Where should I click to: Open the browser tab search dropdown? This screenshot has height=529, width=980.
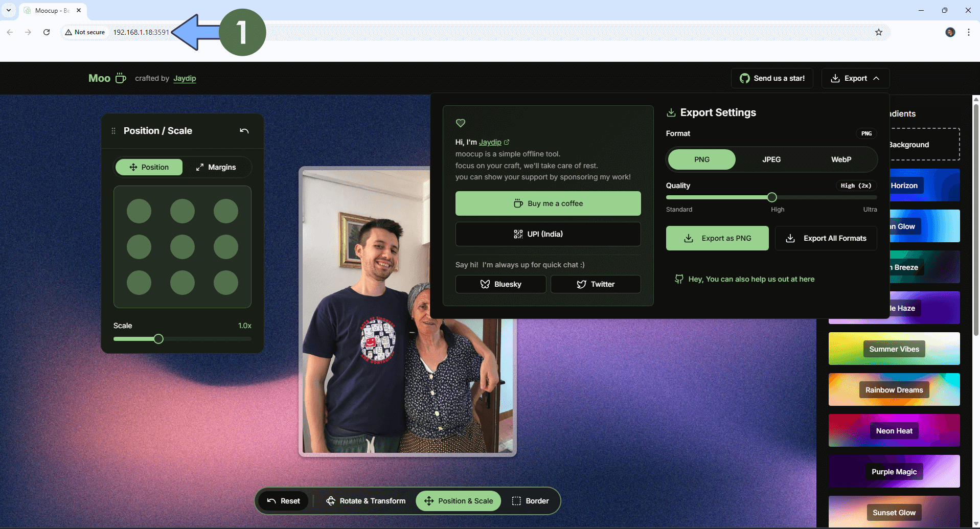[x=9, y=10]
